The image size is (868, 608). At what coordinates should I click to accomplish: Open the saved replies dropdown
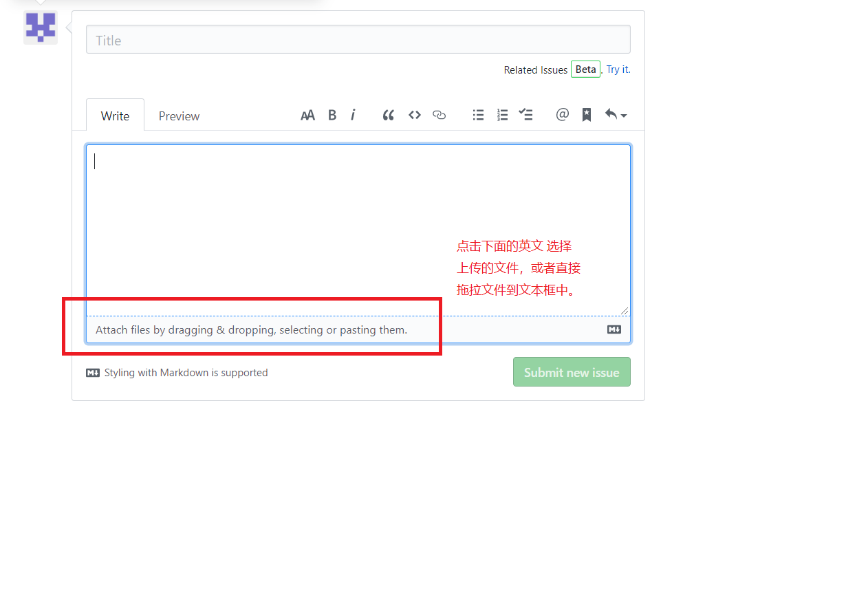pos(614,115)
